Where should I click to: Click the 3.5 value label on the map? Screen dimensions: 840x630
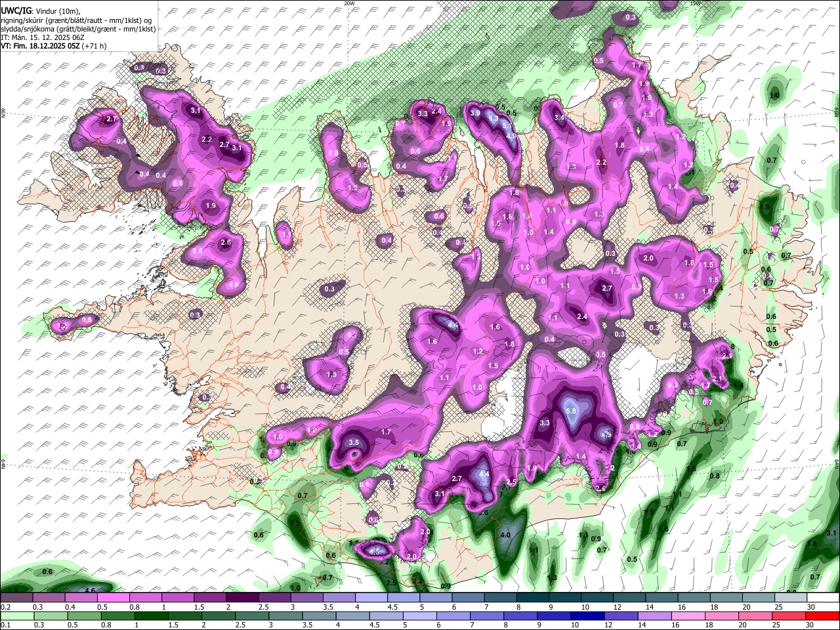pos(354,442)
